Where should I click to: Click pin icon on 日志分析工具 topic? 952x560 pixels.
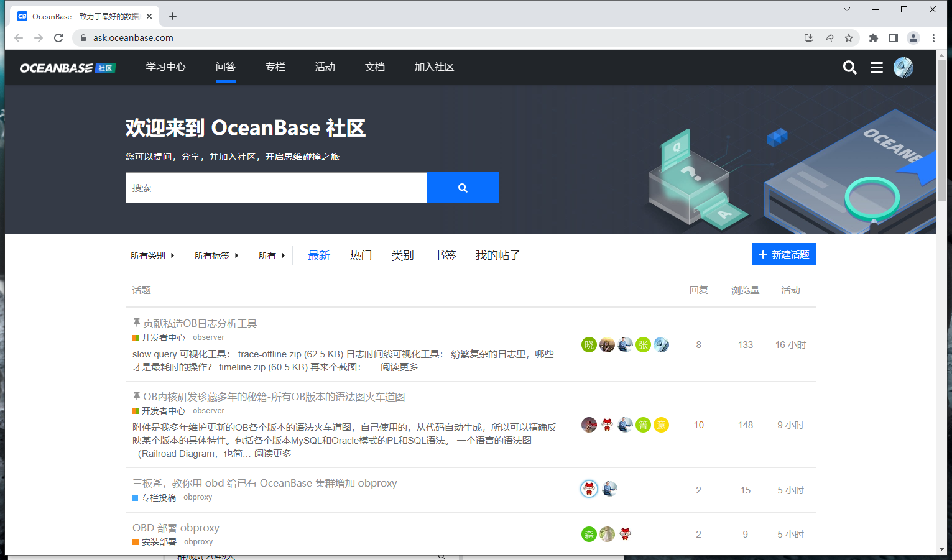pyautogui.click(x=136, y=323)
